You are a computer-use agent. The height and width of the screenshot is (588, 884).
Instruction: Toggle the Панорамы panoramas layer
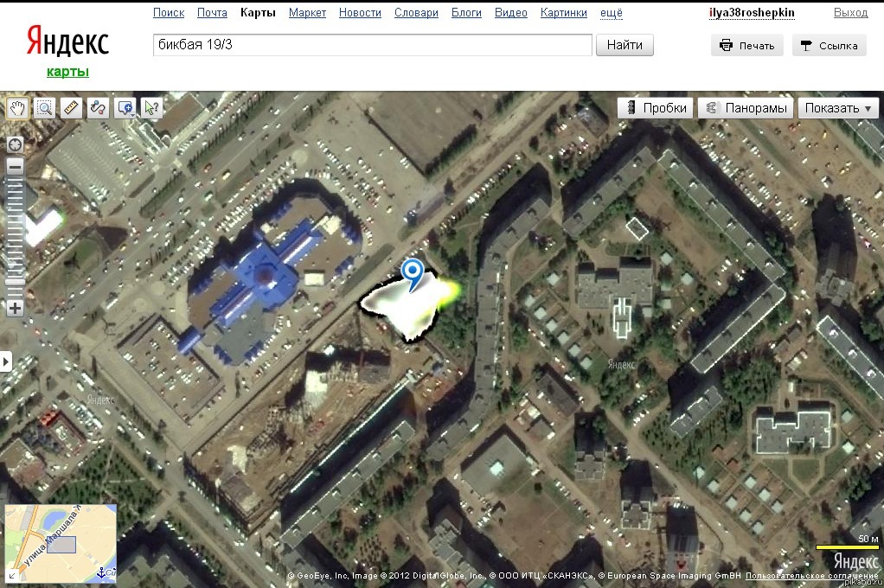[x=746, y=108]
